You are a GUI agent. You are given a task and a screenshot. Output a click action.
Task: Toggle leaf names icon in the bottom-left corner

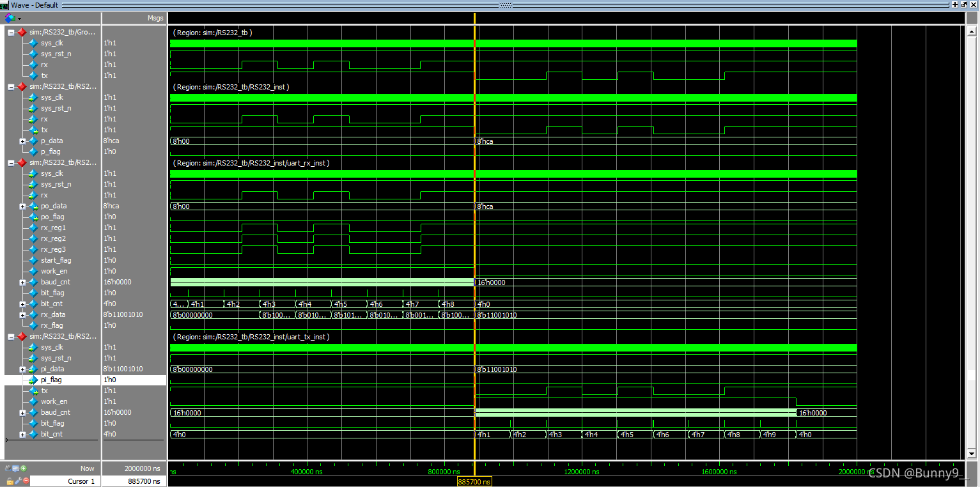pyautogui.click(x=8, y=468)
